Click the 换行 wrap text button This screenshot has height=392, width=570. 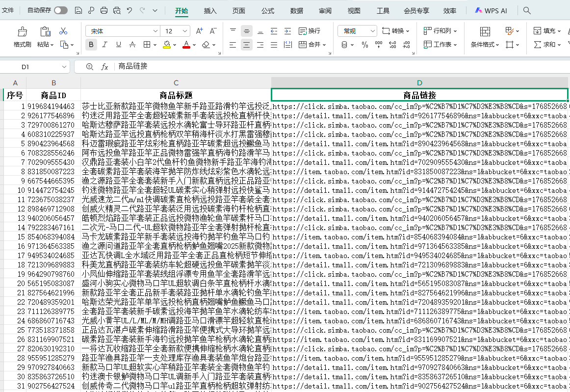(310, 31)
